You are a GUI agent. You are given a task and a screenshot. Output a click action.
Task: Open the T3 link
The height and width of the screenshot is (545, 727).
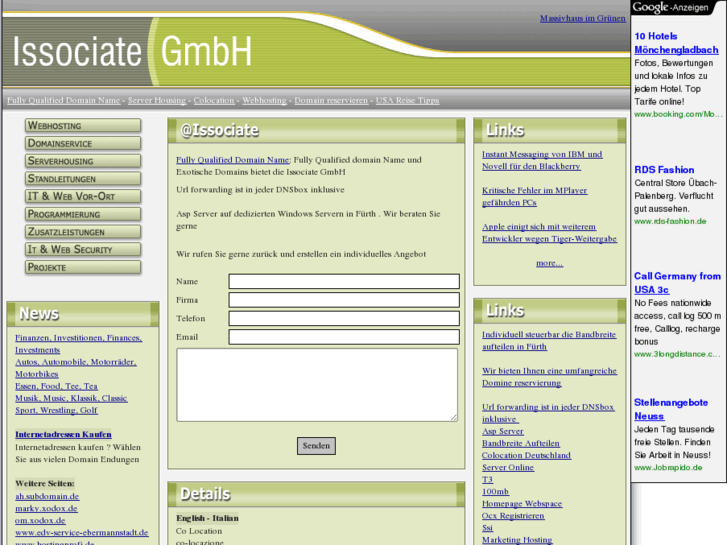click(487, 480)
